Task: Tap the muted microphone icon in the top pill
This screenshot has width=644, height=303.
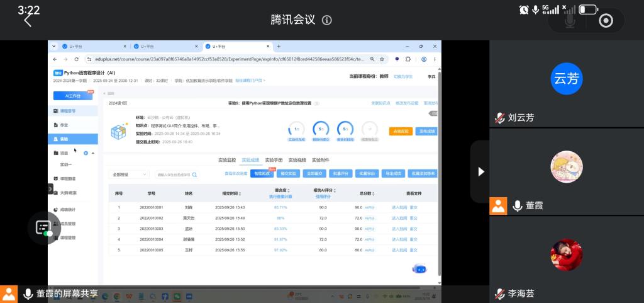Action: (x=570, y=21)
